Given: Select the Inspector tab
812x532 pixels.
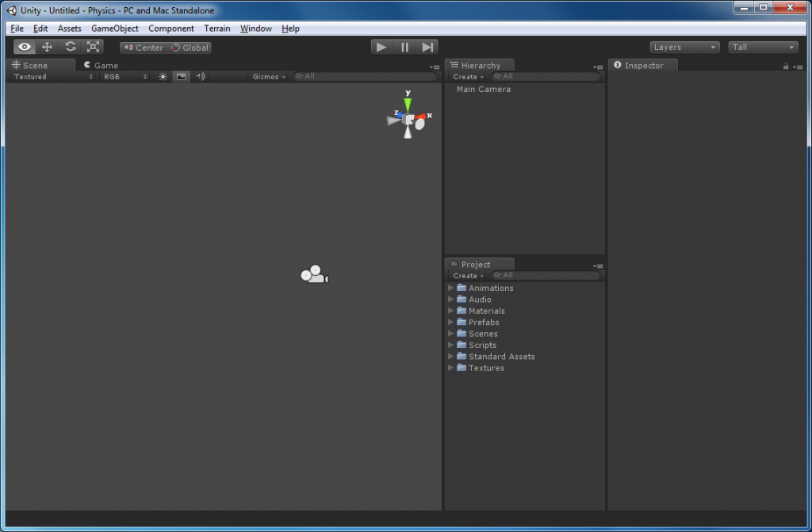Looking at the screenshot, I should click(643, 65).
